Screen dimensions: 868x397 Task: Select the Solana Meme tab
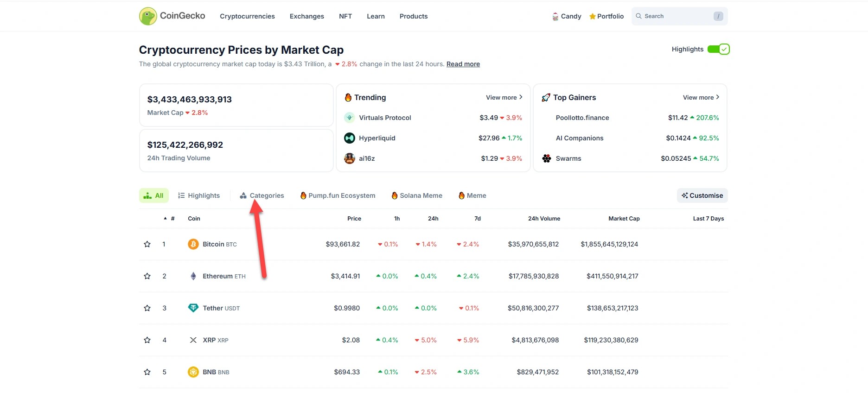pyautogui.click(x=417, y=195)
